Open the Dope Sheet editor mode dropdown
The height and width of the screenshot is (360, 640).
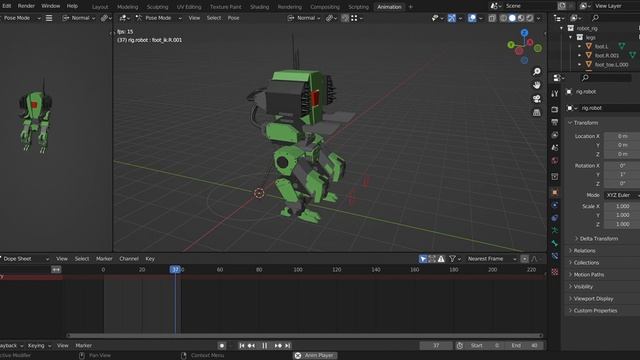click(x=25, y=259)
